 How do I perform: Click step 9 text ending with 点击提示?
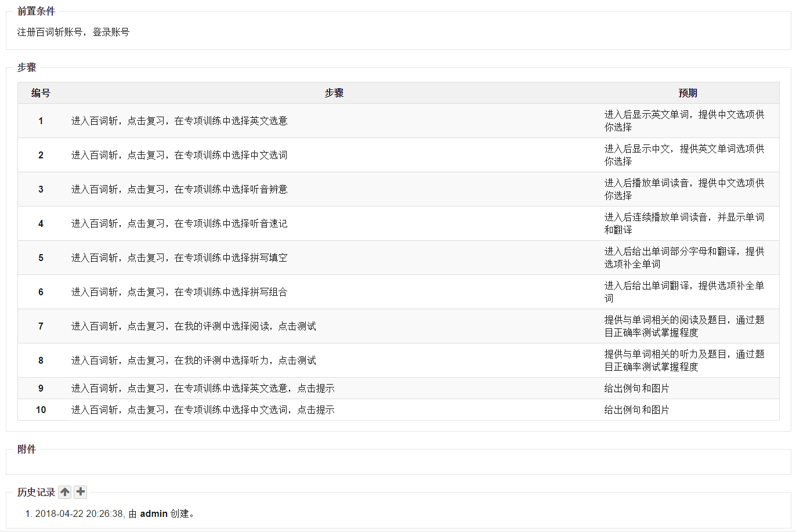(x=203, y=388)
